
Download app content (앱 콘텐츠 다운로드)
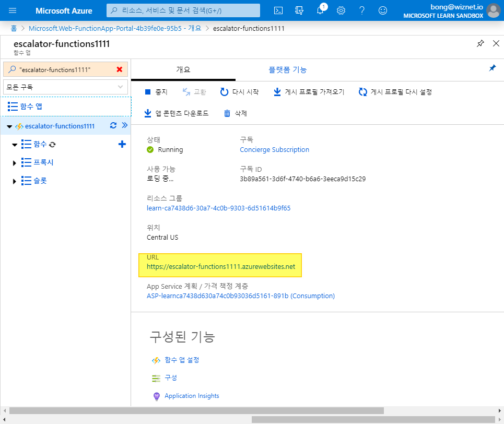coord(176,113)
